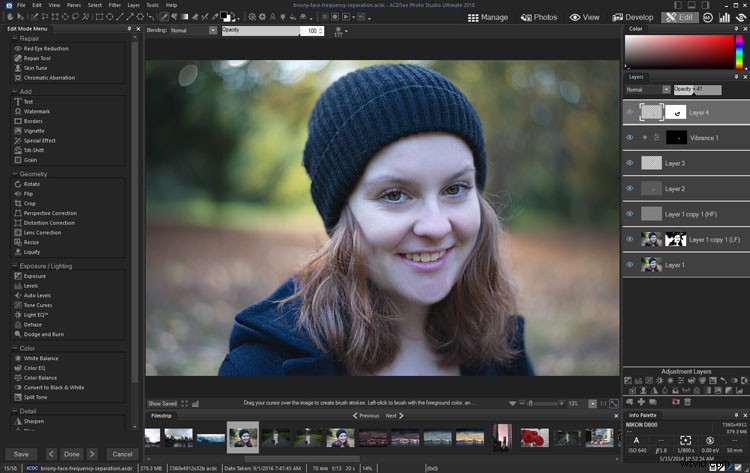Screen dimensions: 750x473
Task: Toggle visibility of Layer 3
Action: coord(630,163)
